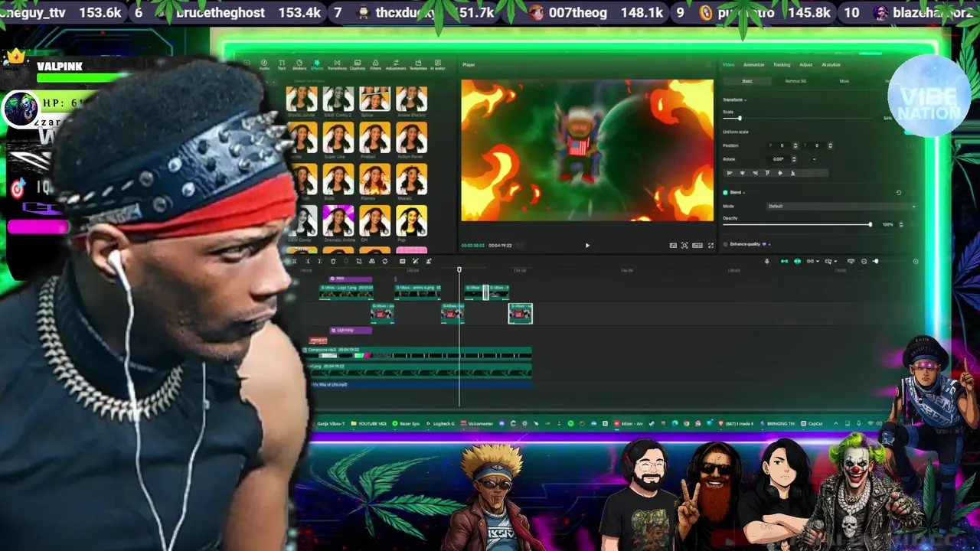Toggle the Enhance quality checkbox

(x=725, y=244)
